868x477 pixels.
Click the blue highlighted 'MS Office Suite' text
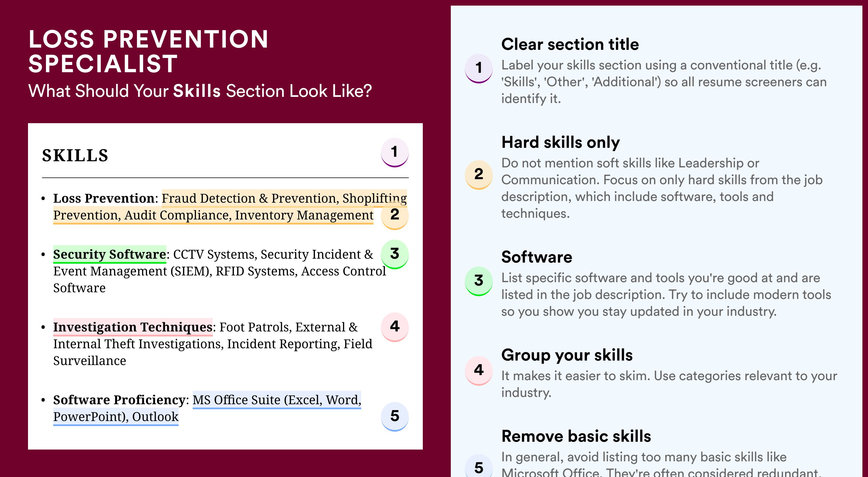(237, 400)
